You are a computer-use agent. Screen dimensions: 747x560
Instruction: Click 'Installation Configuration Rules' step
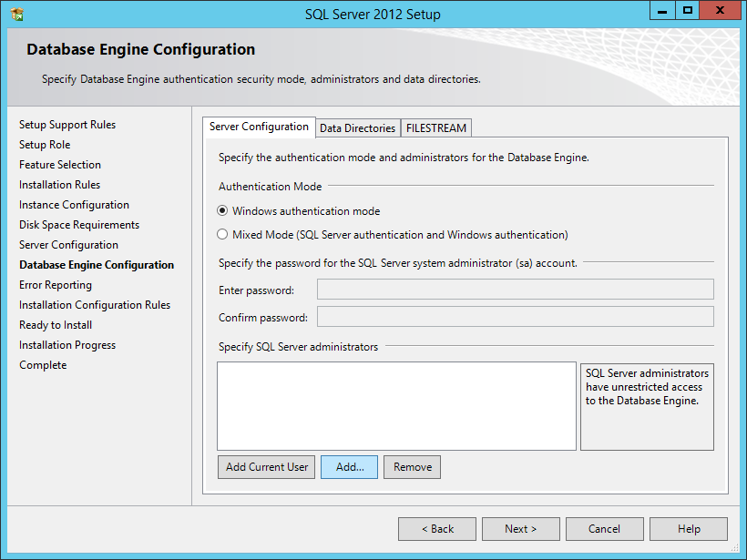click(x=95, y=305)
